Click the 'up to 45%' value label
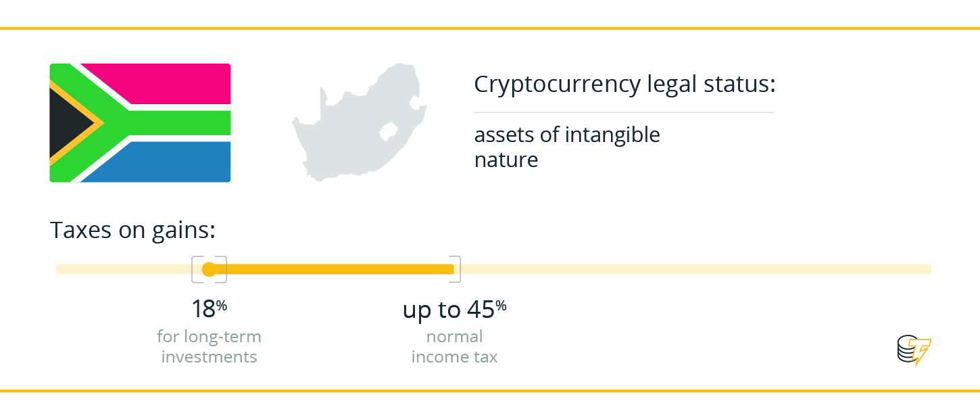 pyautogui.click(x=454, y=309)
